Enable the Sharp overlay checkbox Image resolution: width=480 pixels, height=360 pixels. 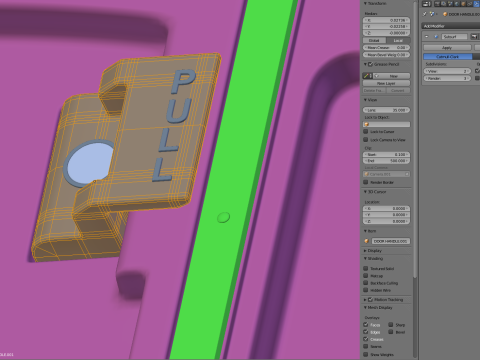391,324
